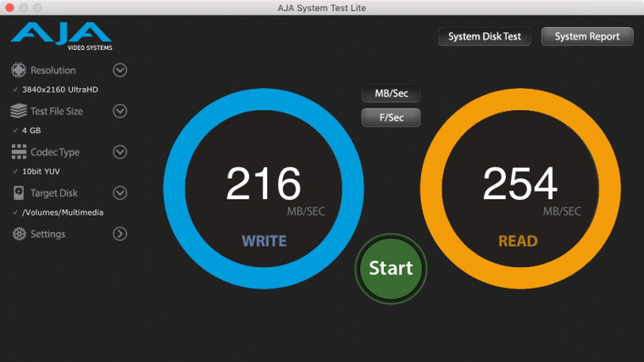The height and width of the screenshot is (362, 644).
Task: Click the Settings gear icon
Action: coord(19,234)
